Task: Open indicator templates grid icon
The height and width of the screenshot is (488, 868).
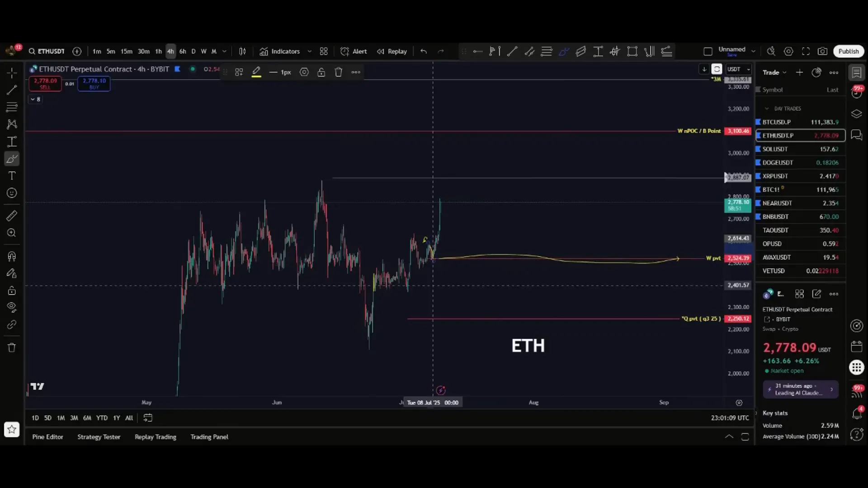Action: coord(324,52)
